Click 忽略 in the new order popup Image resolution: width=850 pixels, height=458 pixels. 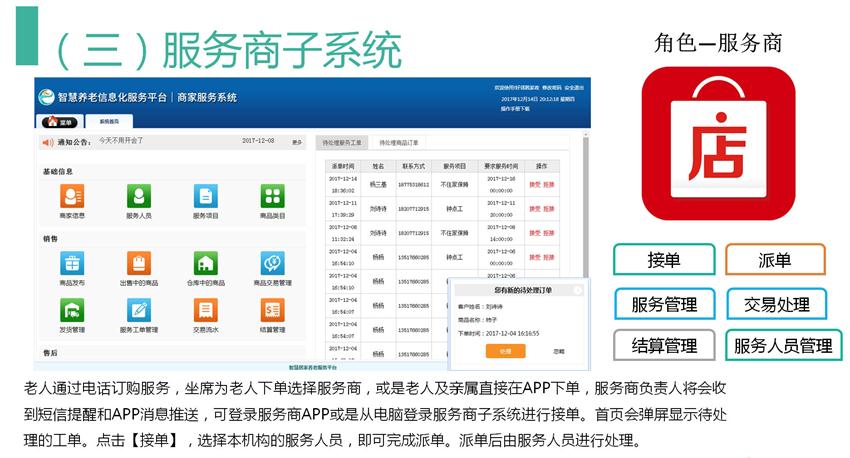point(559,351)
